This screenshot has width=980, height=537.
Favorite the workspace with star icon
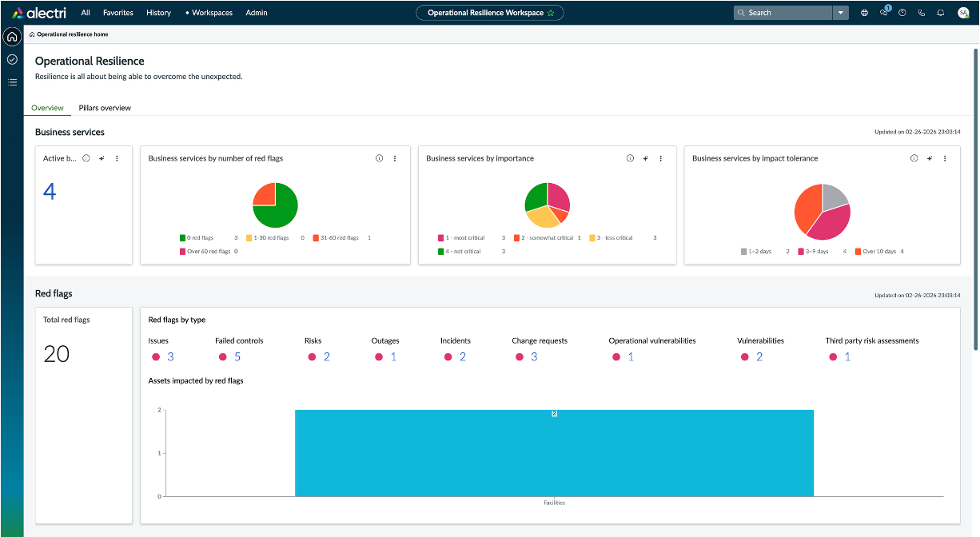coord(551,13)
